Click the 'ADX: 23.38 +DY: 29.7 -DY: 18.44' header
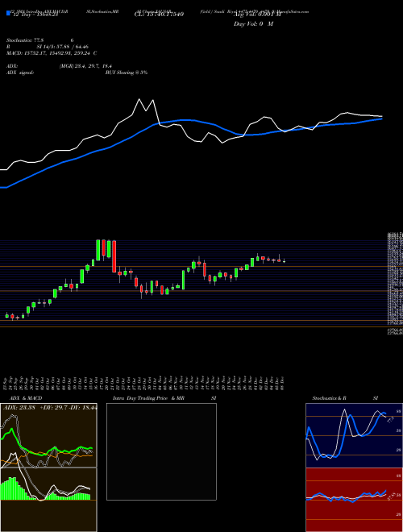Screen dimensions: 403x532 50,408
